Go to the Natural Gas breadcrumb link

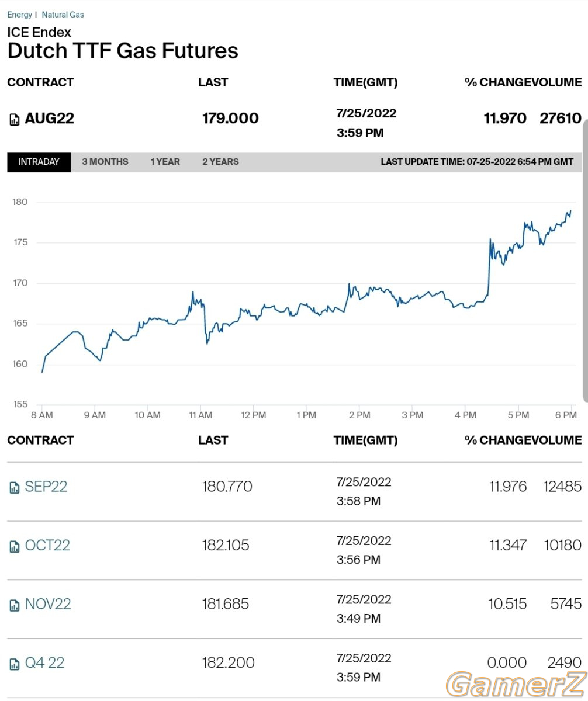(63, 15)
